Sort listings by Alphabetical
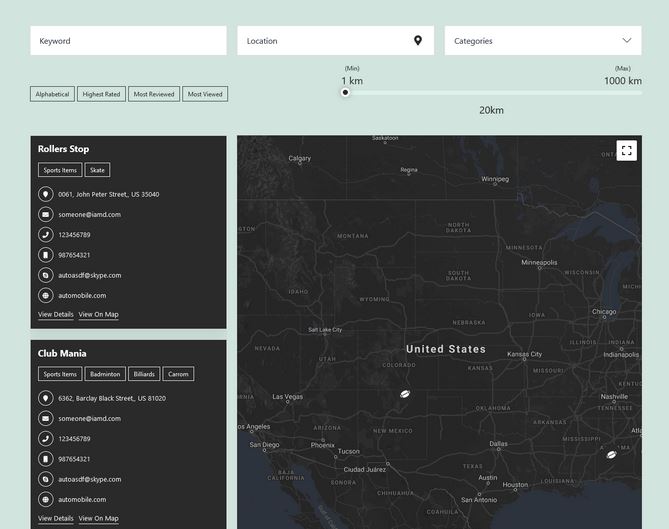Image resolution: width=669 pixels, height=529 pixels. coord(52,94)
